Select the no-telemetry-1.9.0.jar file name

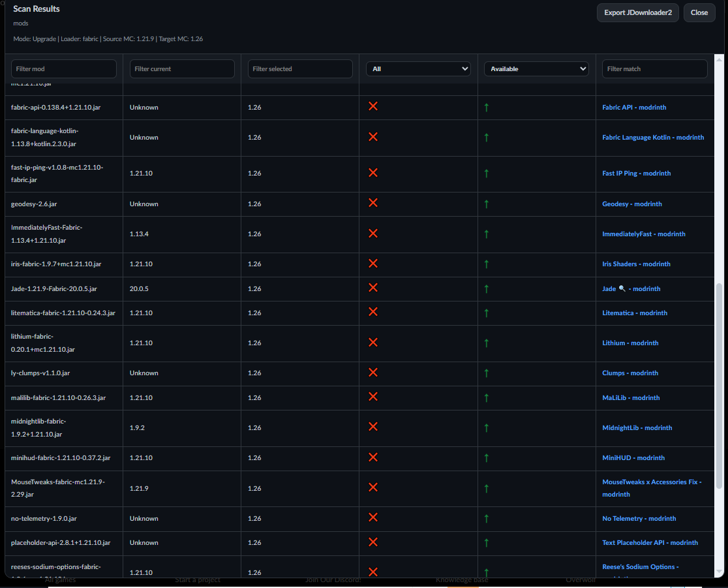pos(44,518)
